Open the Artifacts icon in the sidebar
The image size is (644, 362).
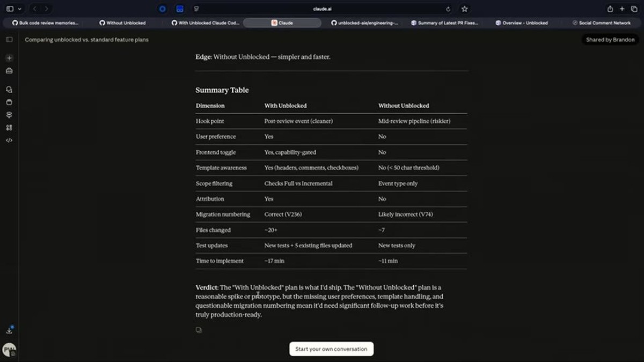(x=9, y=128)
